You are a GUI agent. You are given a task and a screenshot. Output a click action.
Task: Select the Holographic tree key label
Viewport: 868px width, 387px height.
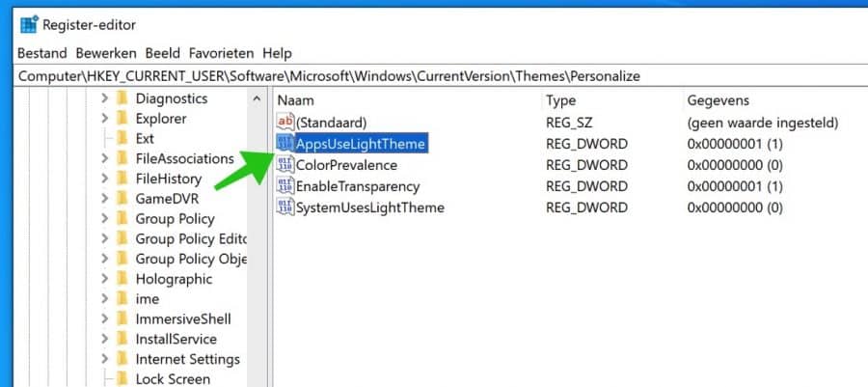pos(174,279)
